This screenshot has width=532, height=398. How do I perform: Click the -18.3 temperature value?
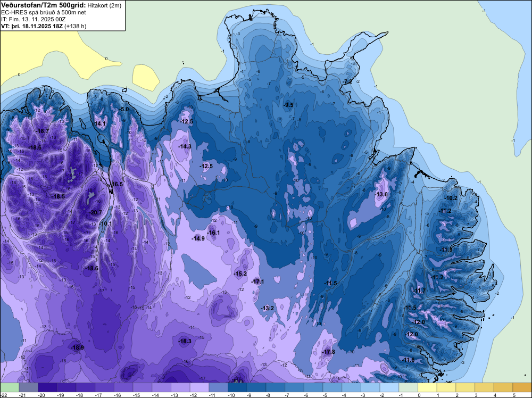(185, 342)
